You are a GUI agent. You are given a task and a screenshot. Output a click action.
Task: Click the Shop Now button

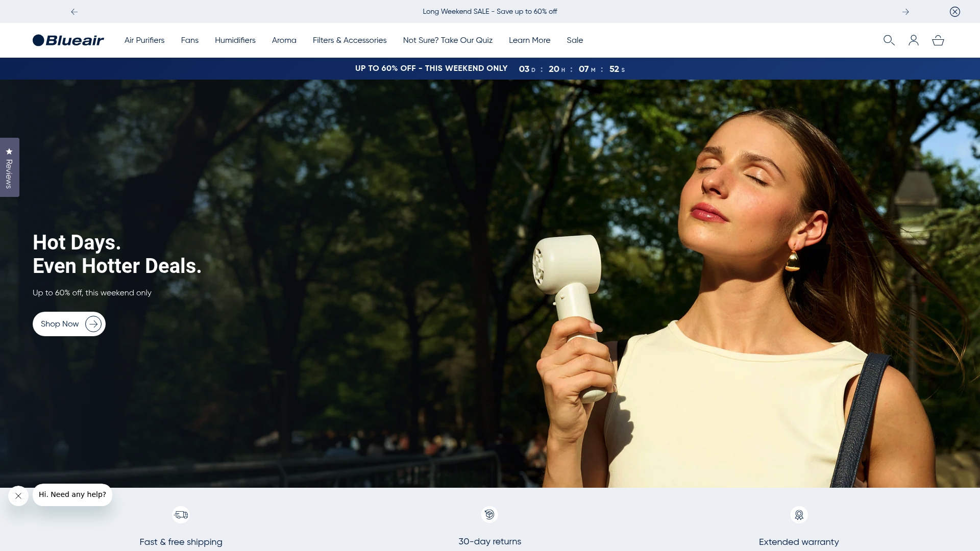(69, 324)
